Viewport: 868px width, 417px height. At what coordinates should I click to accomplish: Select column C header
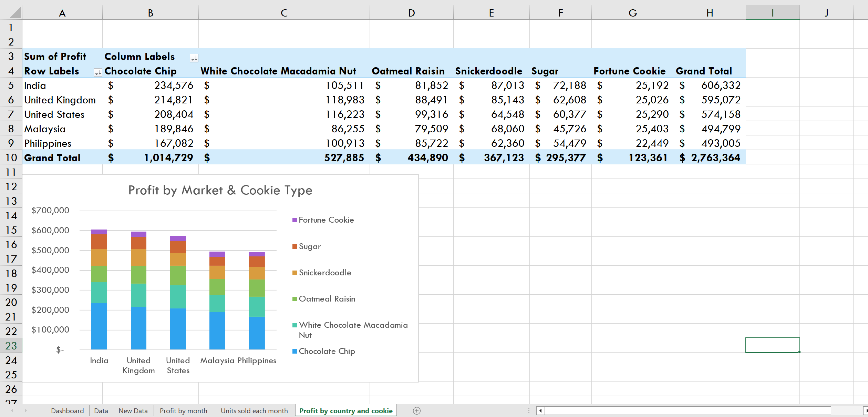click(x=284, y=13)
